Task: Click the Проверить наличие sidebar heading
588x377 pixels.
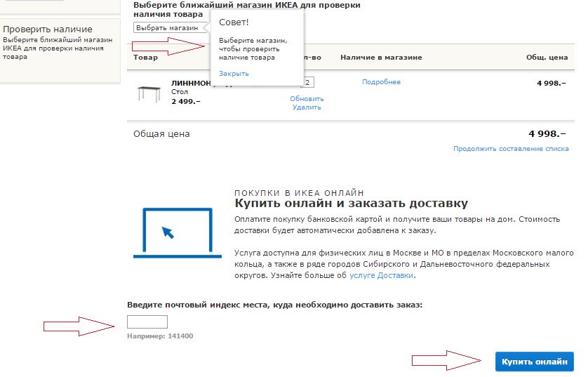Action: point(48,29)
